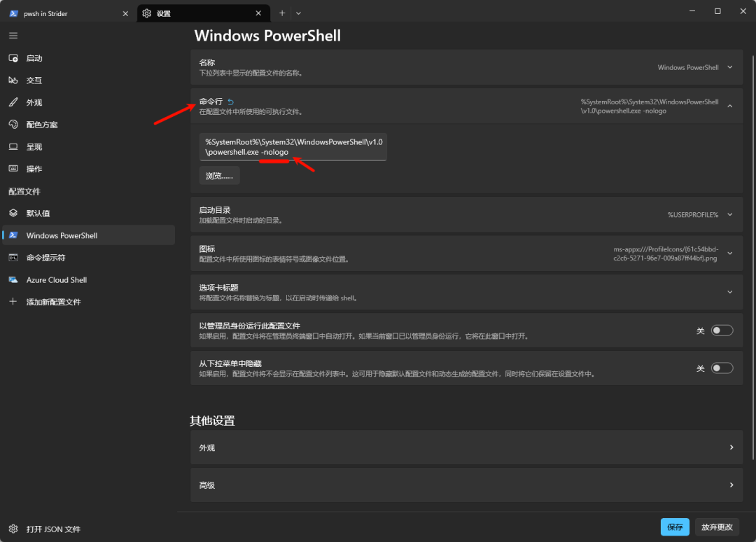
Task: Click the 放弃更改 button
Action: 717,527
